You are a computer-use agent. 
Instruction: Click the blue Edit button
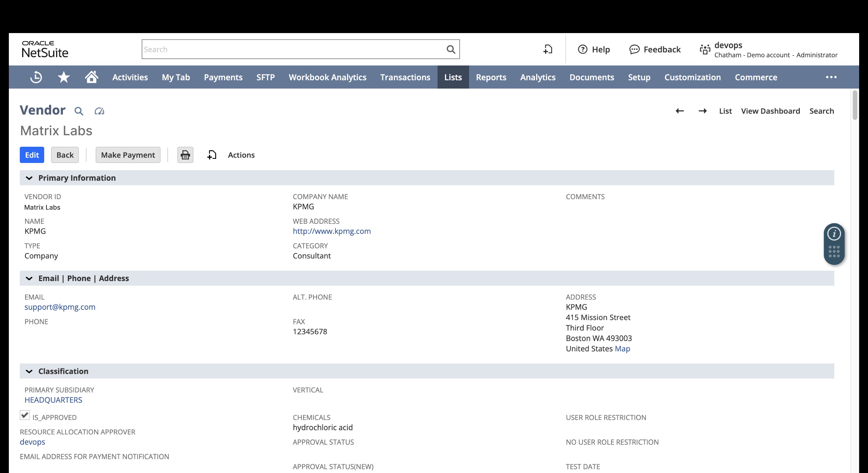pos(32,155)
